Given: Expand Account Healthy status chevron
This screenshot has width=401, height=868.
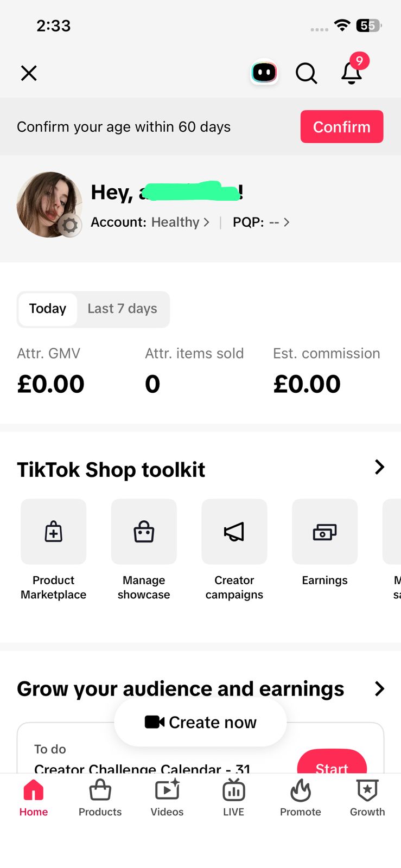Looking at the screenshot, I should pos(206,222).
